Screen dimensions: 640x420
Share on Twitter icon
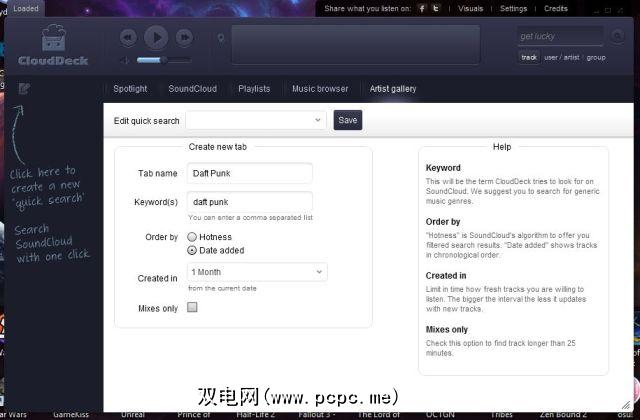coord(436,9)
